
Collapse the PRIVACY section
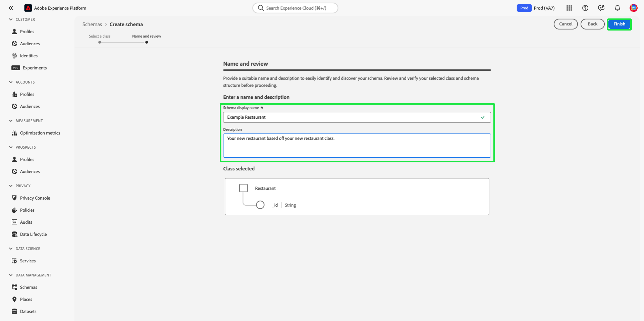[11, 186]
